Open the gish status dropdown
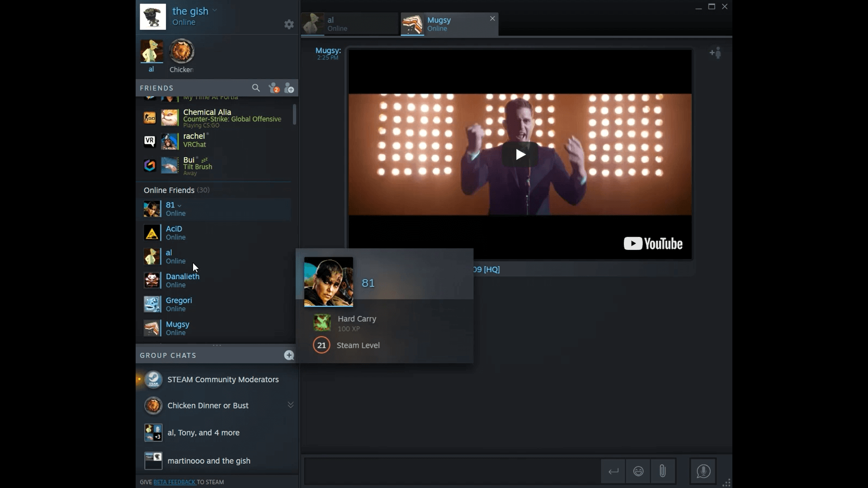The width and height of the screenshot is (868, 488). point(216,9)
